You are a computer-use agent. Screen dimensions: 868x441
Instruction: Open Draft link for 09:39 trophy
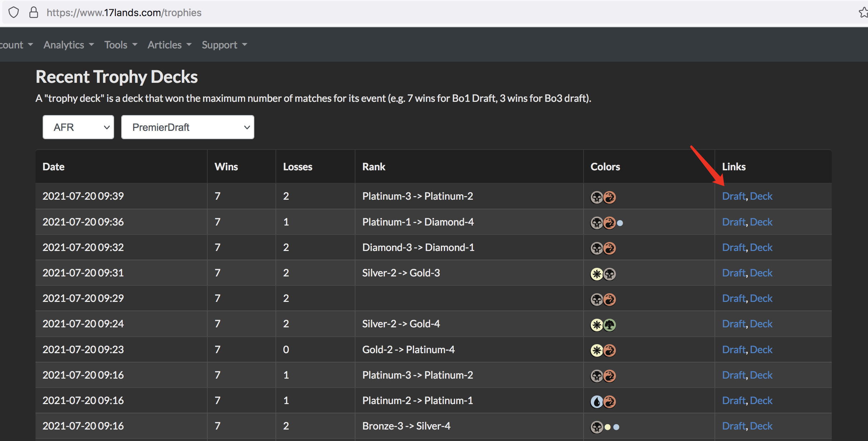pyautogui.click(x=733, y=196)
